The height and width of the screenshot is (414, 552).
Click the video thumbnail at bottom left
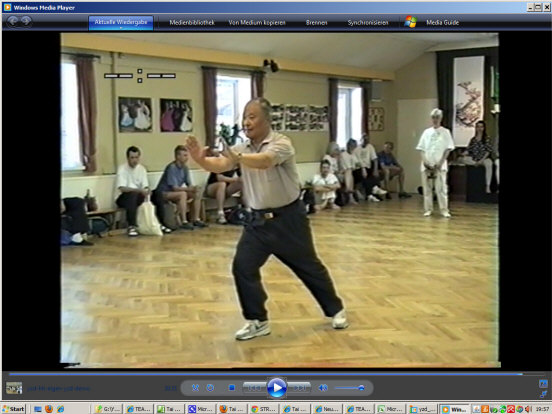[14, 388]
